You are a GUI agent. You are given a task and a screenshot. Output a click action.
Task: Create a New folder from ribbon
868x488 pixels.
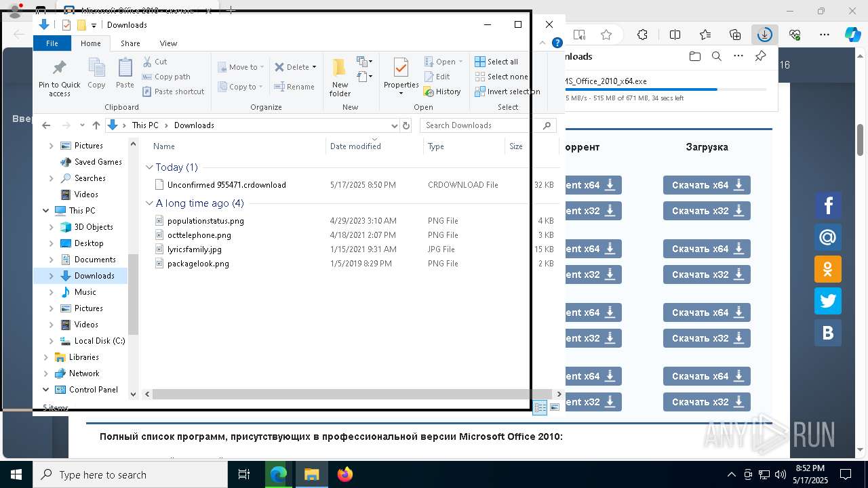click(x=340, y=77)
